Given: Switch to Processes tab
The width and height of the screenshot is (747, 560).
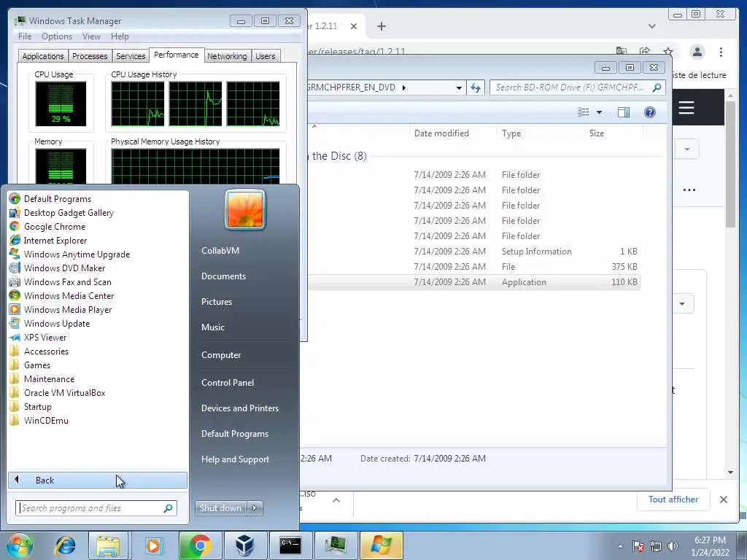Looking at the screenshot, I should pos(90,56).
